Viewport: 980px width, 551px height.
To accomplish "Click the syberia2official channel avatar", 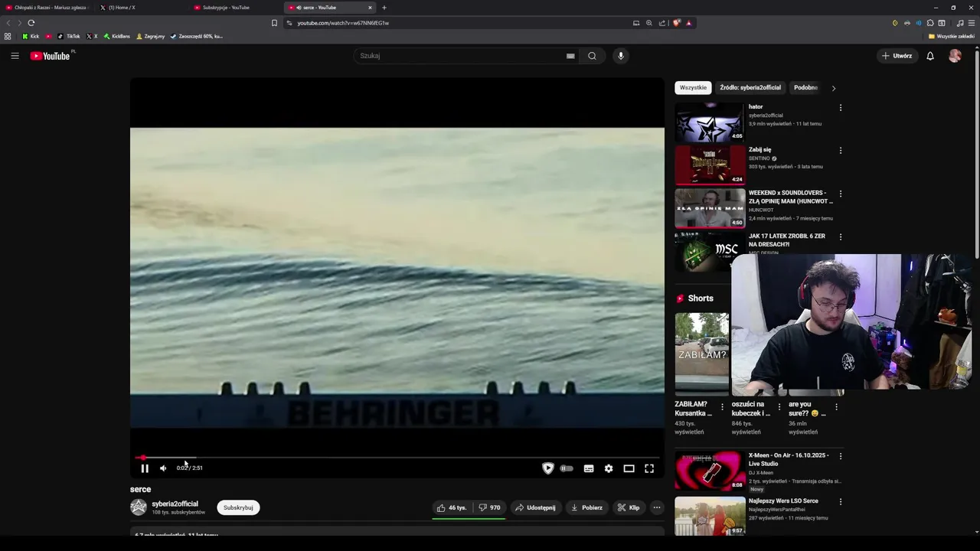I will pos(139,507).
